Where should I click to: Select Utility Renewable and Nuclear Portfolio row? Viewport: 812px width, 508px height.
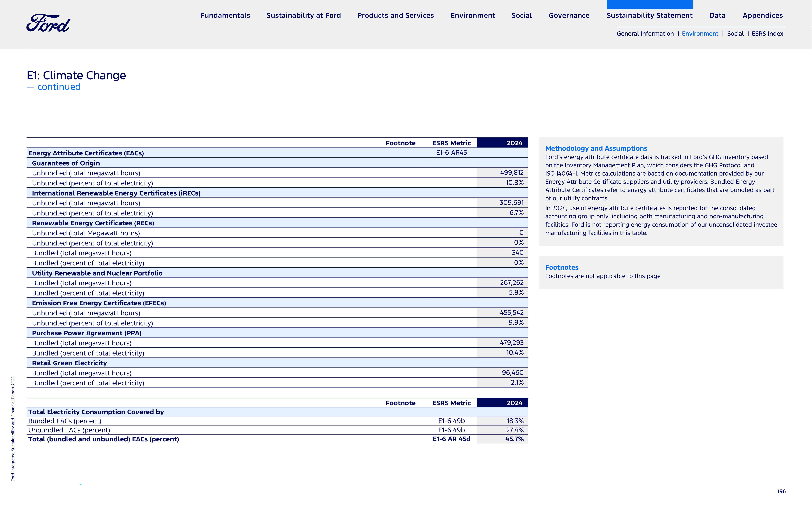[x=277, y=273]
